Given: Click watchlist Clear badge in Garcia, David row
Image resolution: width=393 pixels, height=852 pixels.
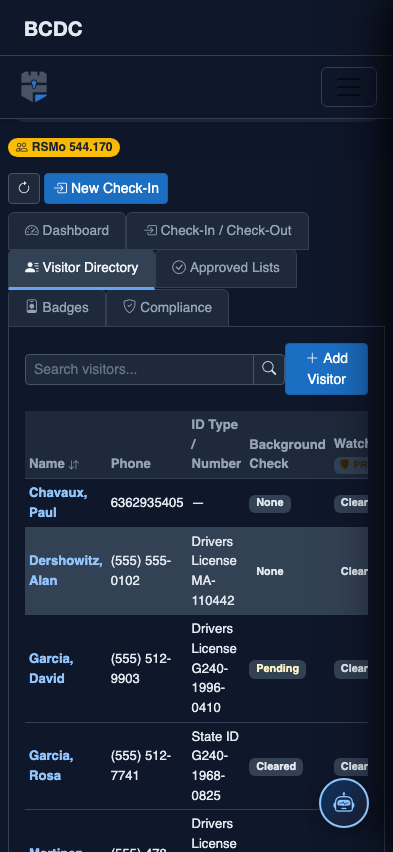Looking at the screenshot, I should click(351, 669).
